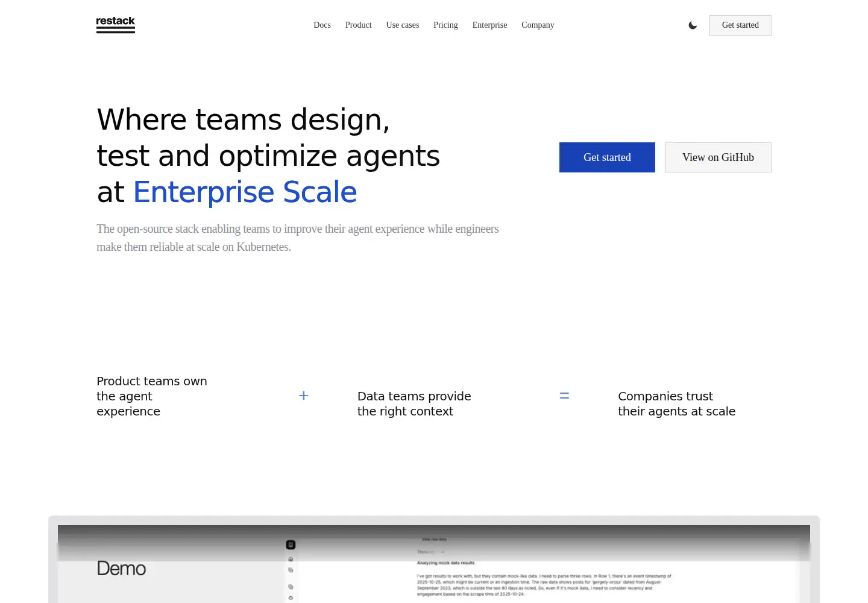Screen dimensions: 868x603
Task: Click the Demo heading in the preview
Action: coord(121,569)
